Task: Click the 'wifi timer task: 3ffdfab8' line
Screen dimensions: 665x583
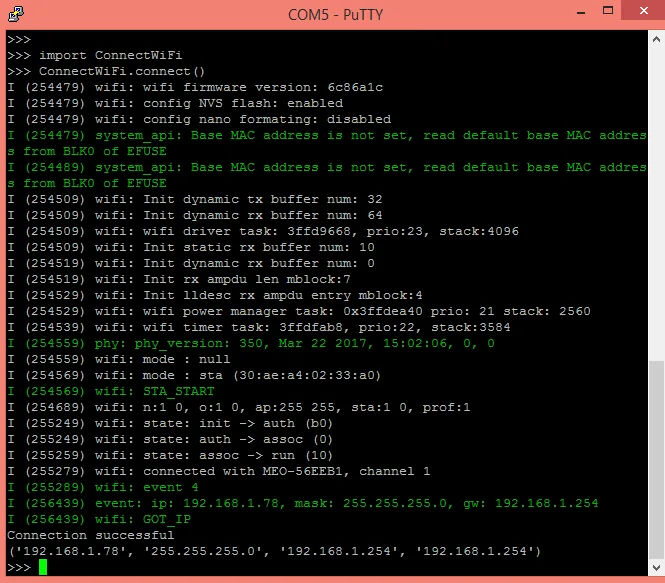Action: [259, 327]
